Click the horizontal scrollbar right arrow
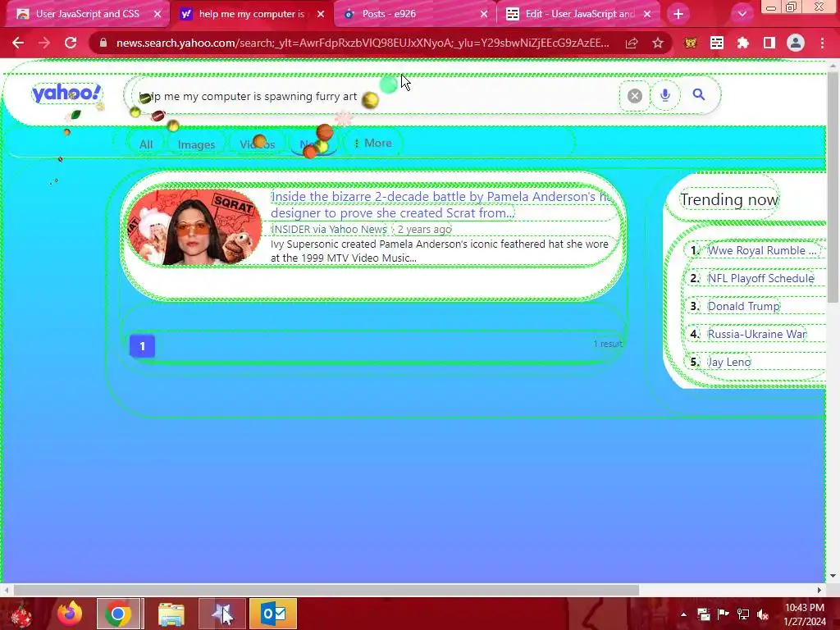 [x=819, y=590]
